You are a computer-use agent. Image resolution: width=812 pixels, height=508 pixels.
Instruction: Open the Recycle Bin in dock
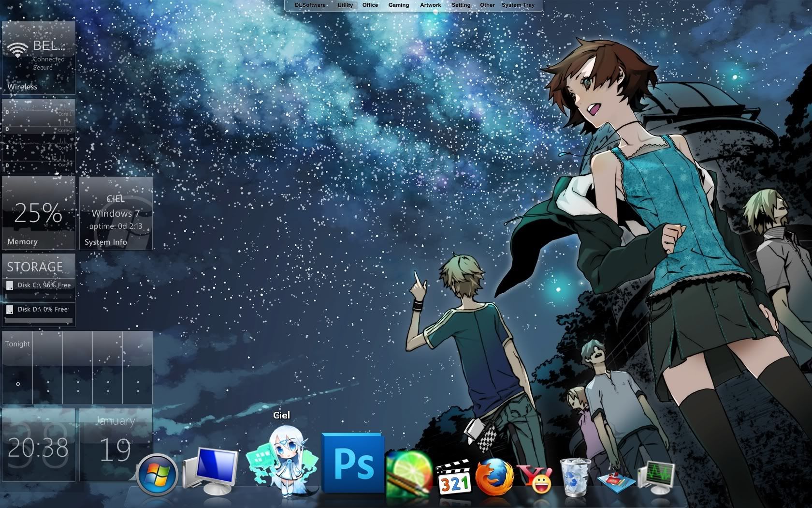(x=575, y=477)
